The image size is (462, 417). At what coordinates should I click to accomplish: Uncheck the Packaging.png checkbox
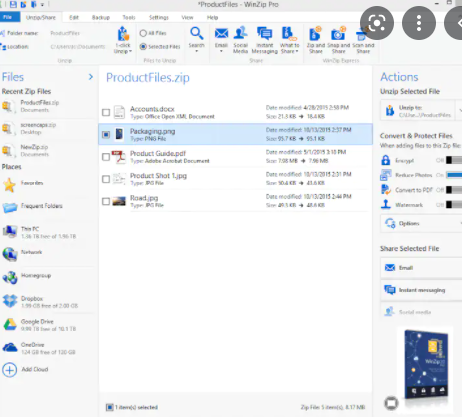[106, 134]
